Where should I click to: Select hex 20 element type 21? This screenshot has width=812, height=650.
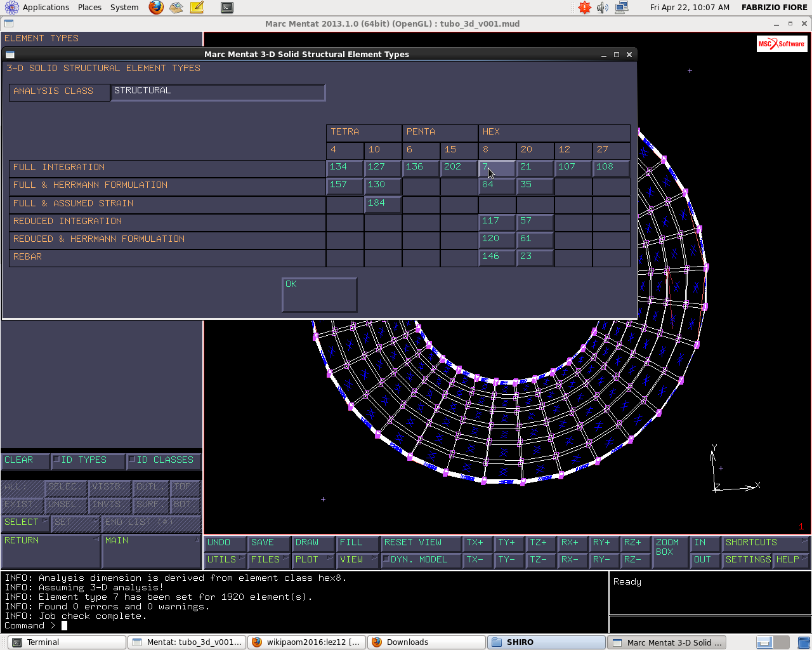point(535,168)
